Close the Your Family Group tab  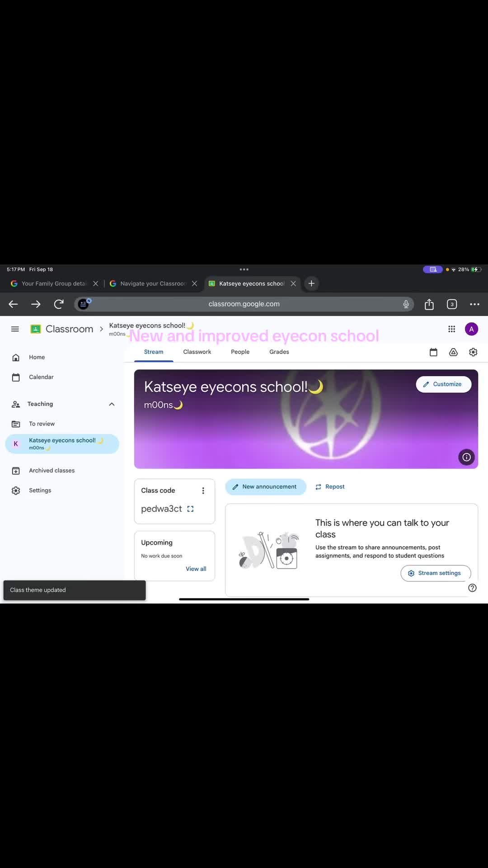95,283
